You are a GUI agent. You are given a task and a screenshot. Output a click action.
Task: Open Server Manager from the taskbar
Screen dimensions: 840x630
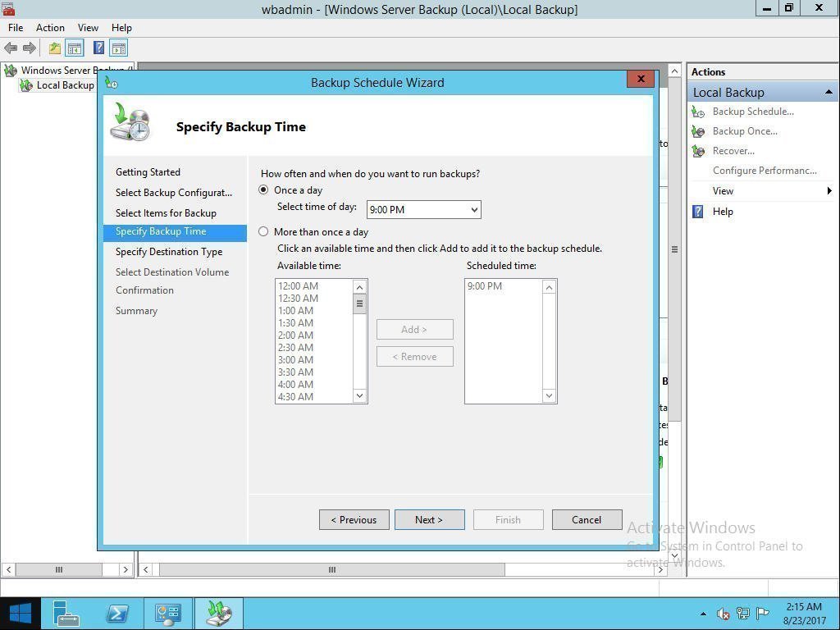point(66,614)
